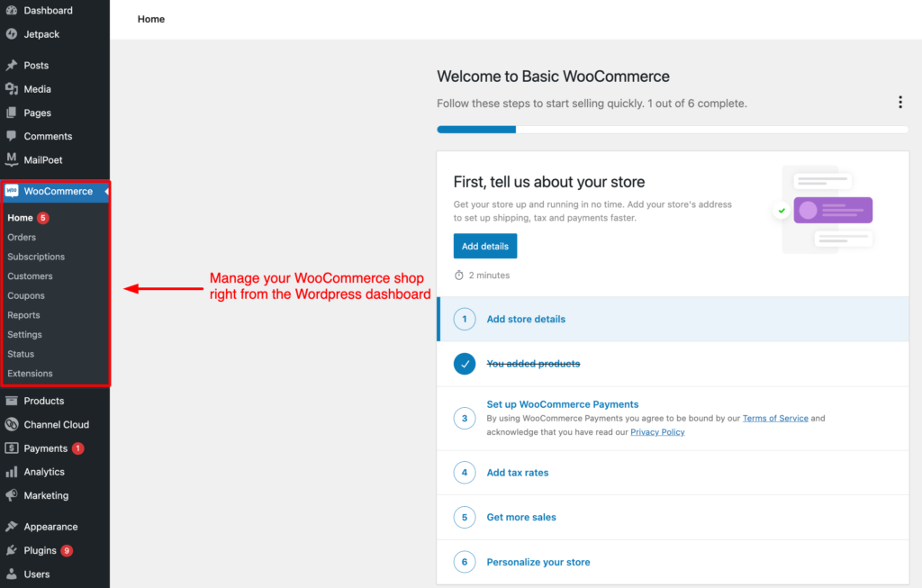Click the step 5 circle for more sales
922x588 pixels.
(x=465, y=517)
